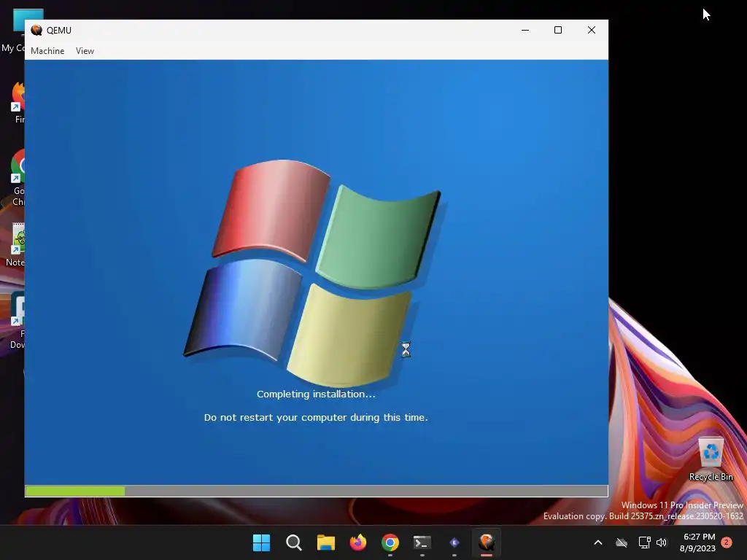
Task: Click the cloud sync tray icon
Action: click(622, 542)
